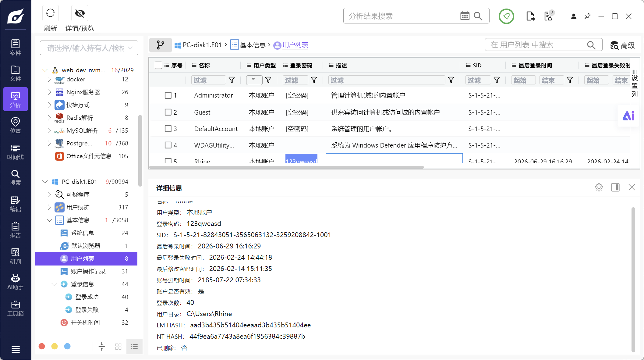Click the 在 用户列表 中搜索 field

pyautogui.click(x=543, y=45)
